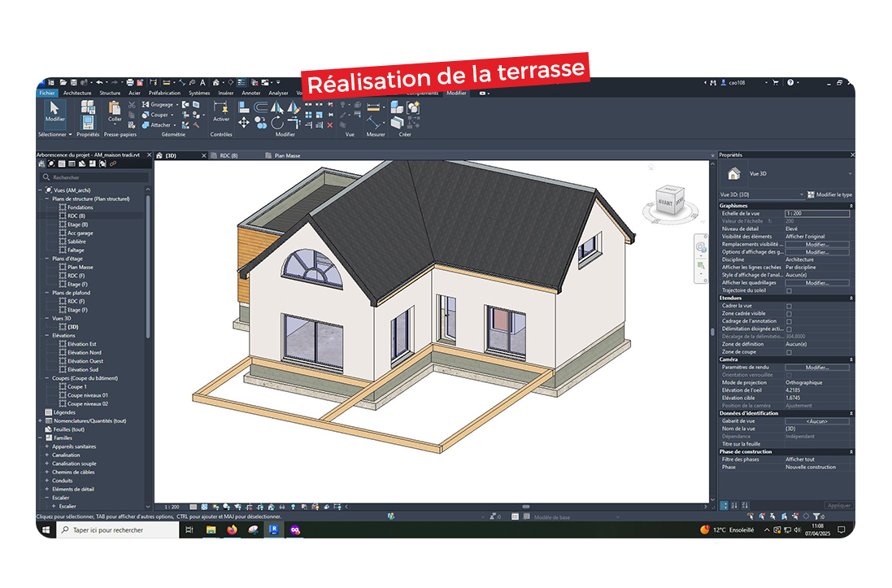This screenshot has height=588, width=892.
Task: Click the ViewCube AVANT face
Action: click(x=665, y=202)
